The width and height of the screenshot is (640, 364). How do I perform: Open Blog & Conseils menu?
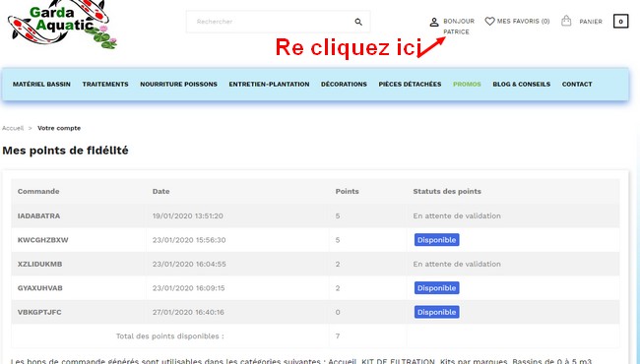coord(522,84)
